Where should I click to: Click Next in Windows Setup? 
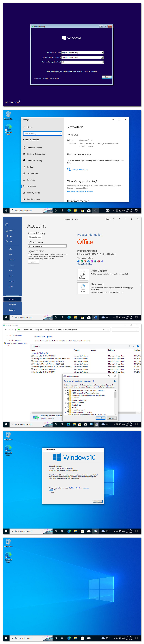[107, 77]
